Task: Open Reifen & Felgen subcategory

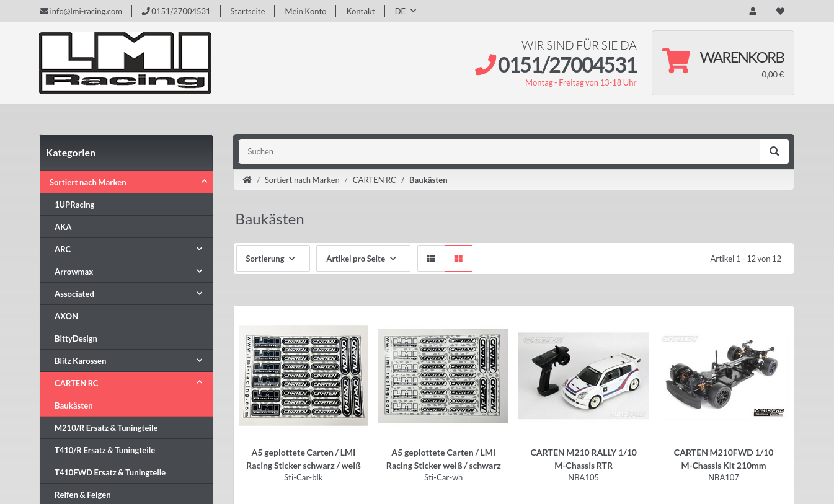Action: (x=126, y=495)
